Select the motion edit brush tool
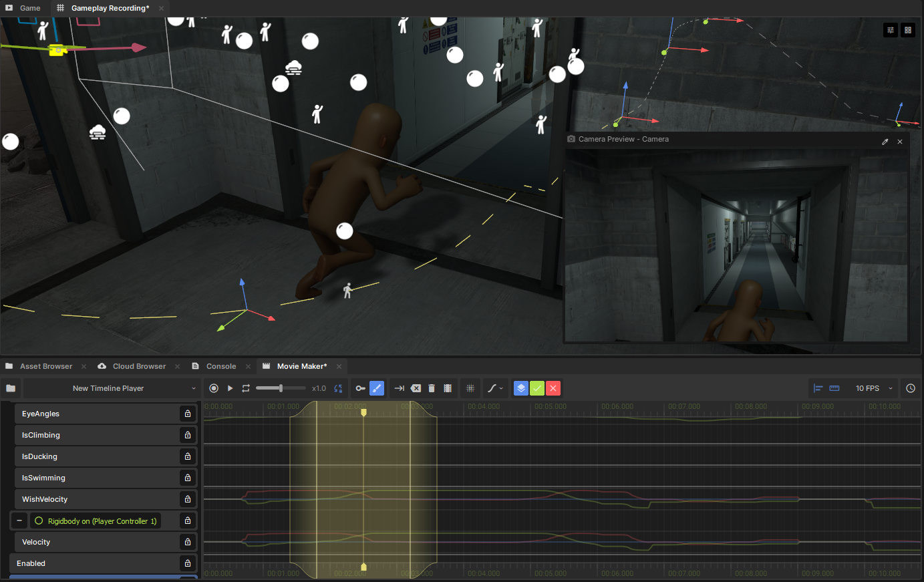 (377, 388)
